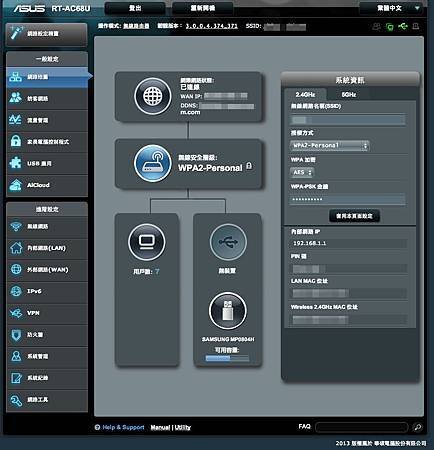The height and width of the screenshot is (450, 434).
Task: Click the FAQ search magnifier icon
Action: coord(417,427)
